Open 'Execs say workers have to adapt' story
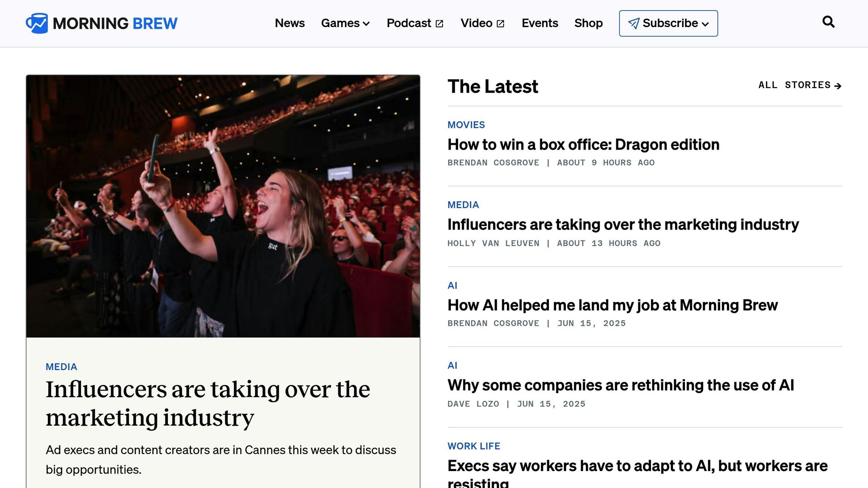 point(637,466)
